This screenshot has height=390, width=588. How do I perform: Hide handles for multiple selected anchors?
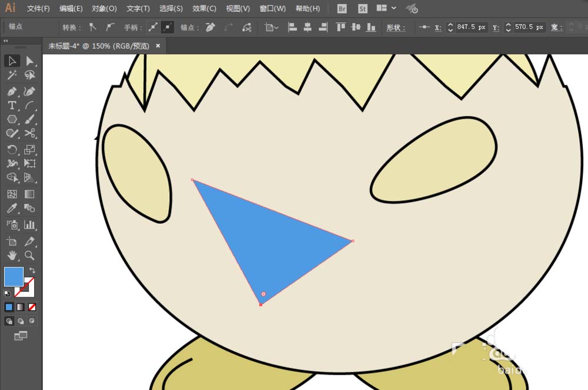click(167, 27)
